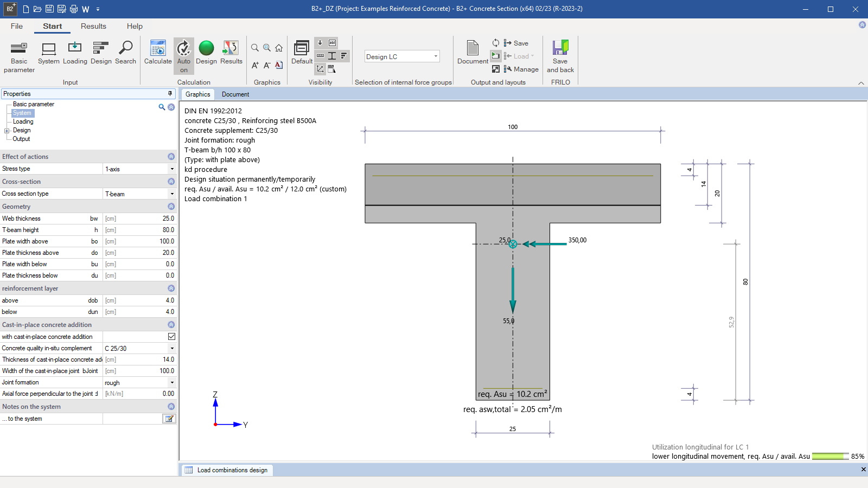Open the notes editor for the system
Viewport: 868px width, 488px height.
pyautogui.click(x=169, y=419)
